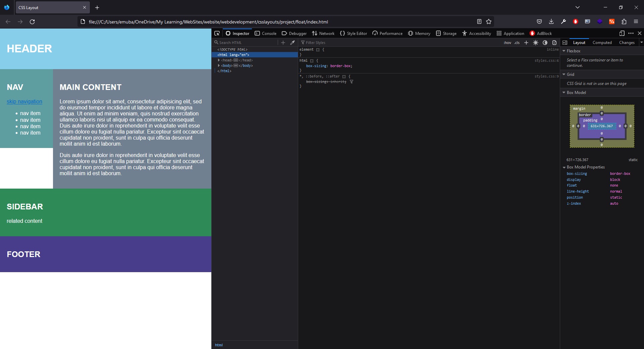This screenshot has height=349, width=644.
Task: Go back with the browser back arrow
Action: click(8, 22)
